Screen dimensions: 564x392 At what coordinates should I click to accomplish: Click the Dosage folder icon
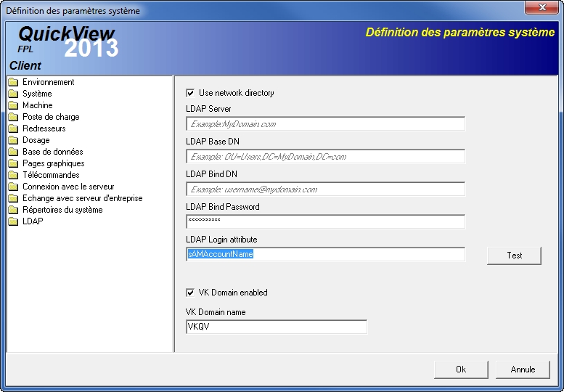click(x=13, y=140)
